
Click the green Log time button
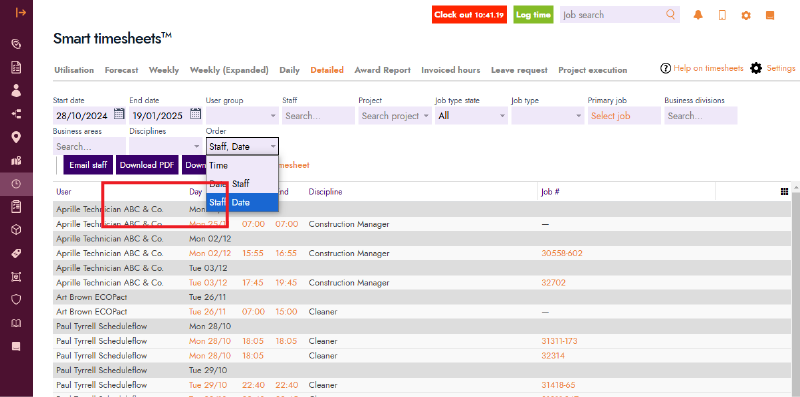[533, 15]
